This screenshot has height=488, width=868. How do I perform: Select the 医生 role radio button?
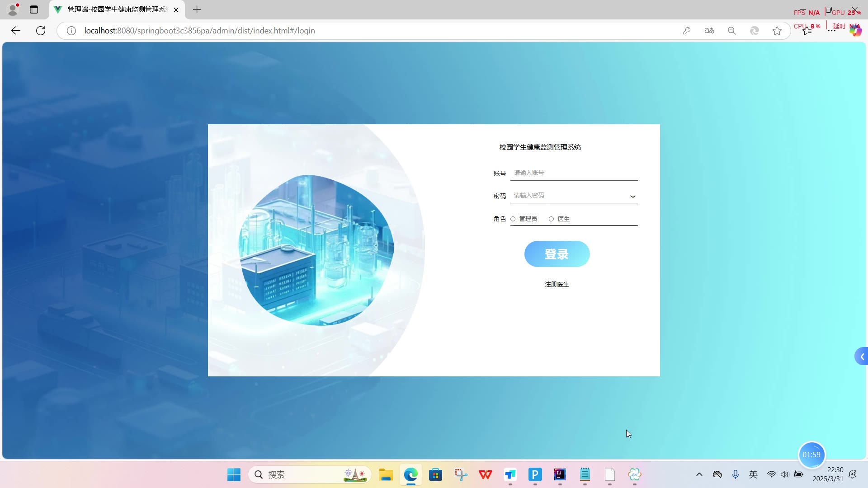point(551,219)
